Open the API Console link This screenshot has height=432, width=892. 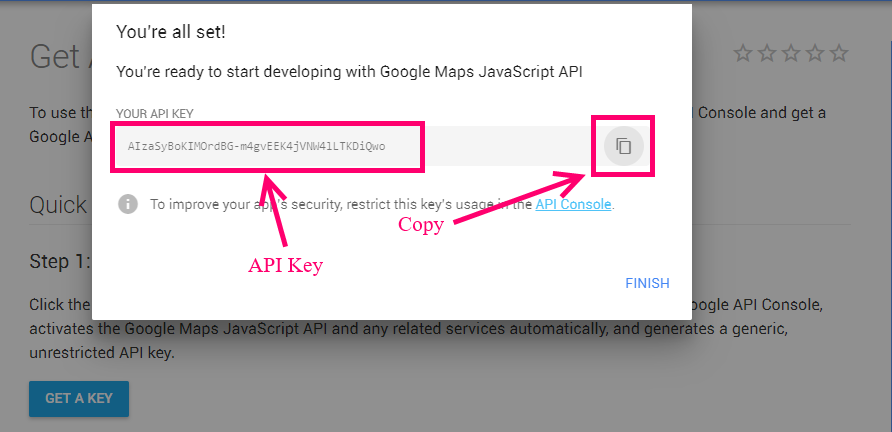(573, 204)
